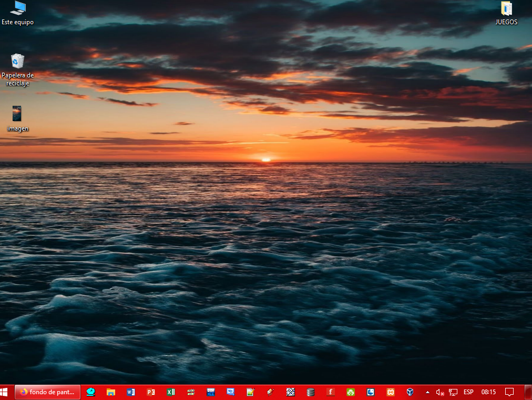This screenshot has height=400, width=532.
Task: Launch VirtualBox from the taskbar
Action: (410, 392)
